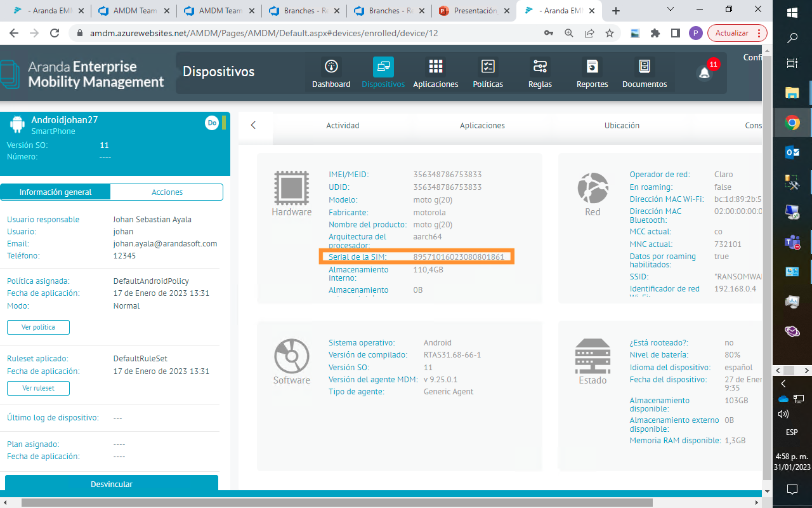The width and height of the screenshot is (812, 508).
Task: Go back with the left chevron arrow
Action: coord(253,125)
